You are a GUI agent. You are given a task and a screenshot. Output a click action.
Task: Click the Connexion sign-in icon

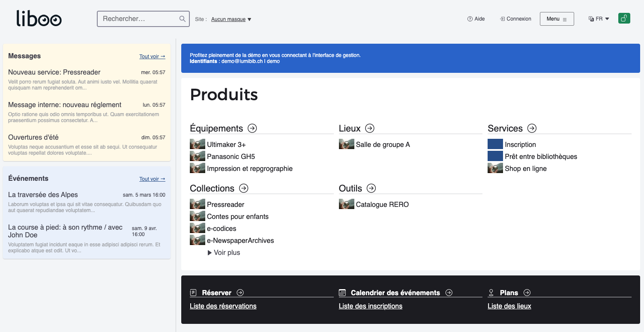[x=502, y=19]
